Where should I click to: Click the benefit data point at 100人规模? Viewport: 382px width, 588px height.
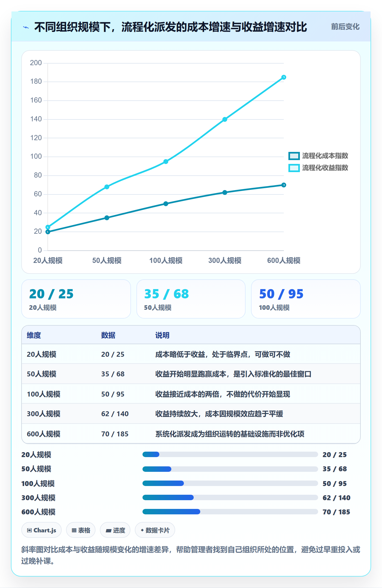pyautogui.click(x=166, y=161)
